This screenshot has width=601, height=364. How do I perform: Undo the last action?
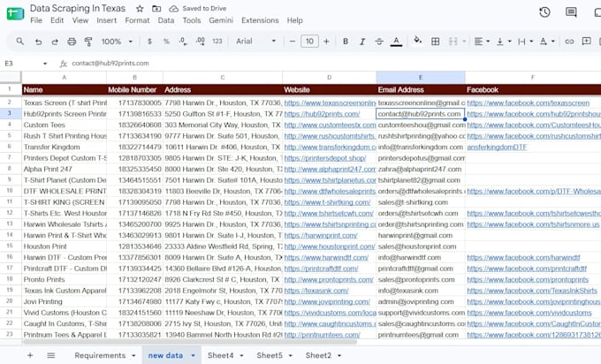(38, 42)
